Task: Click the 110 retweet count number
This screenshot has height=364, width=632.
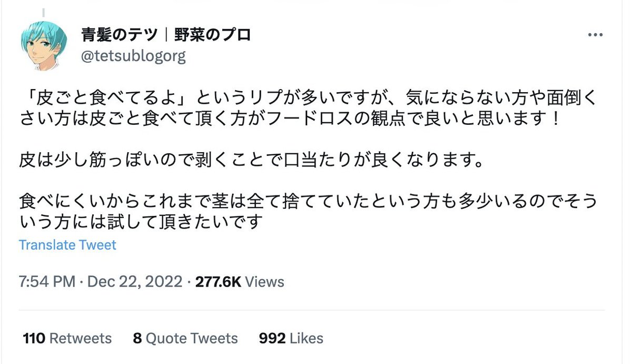Action: tap(35, 338)
